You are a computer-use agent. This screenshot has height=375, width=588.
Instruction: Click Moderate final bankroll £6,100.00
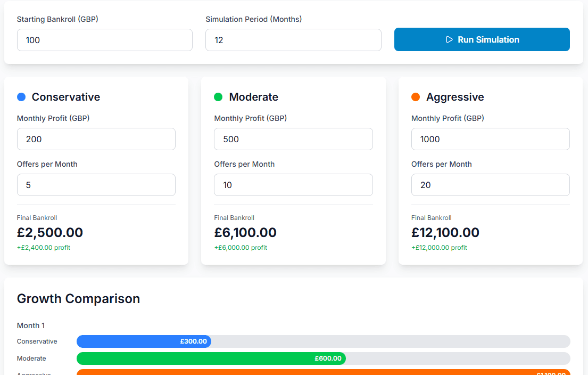tap(245, 233)
